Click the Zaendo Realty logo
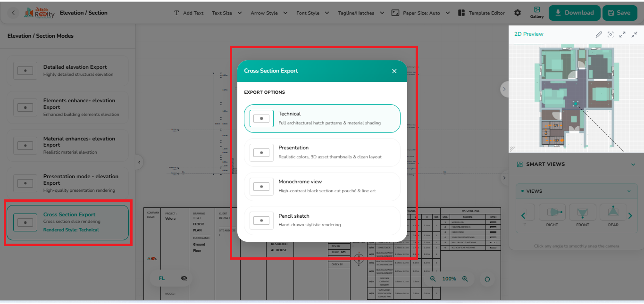The height and width of the screenshot is (304, 644). coord(39,13)
